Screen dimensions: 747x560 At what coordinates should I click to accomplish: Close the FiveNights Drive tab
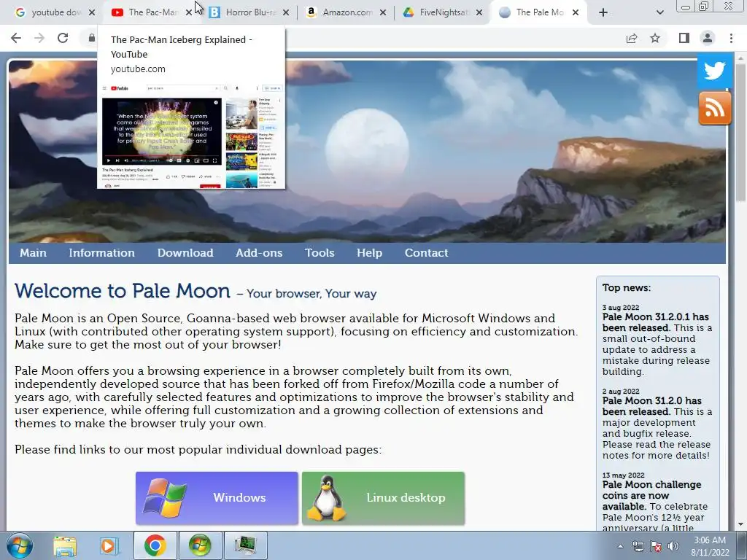(480, 12)
